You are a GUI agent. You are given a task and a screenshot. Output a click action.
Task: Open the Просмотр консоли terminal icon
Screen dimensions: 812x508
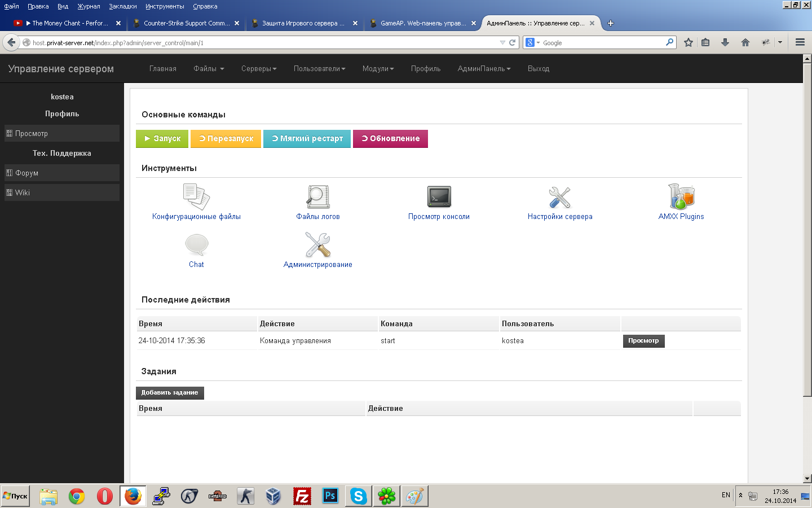click(439, 196)
